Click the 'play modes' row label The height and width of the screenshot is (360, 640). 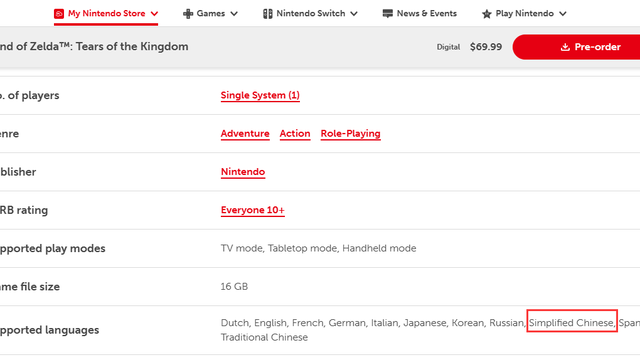(x=76, y=248)
